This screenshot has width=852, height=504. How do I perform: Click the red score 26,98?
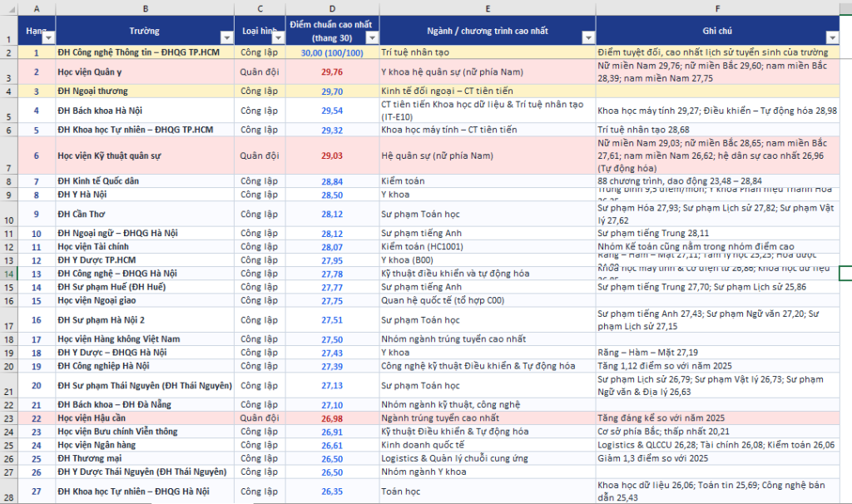tap(332, 418)
